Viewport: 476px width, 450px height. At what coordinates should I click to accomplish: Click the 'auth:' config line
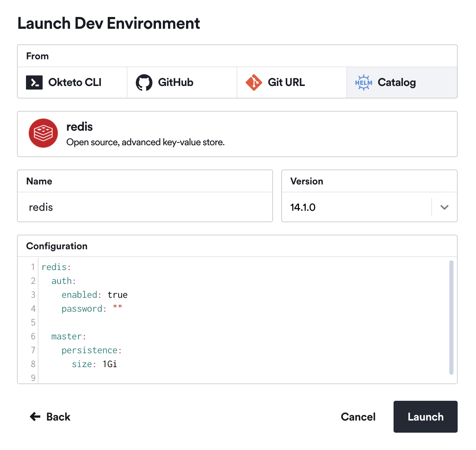(x=64, y=281)
